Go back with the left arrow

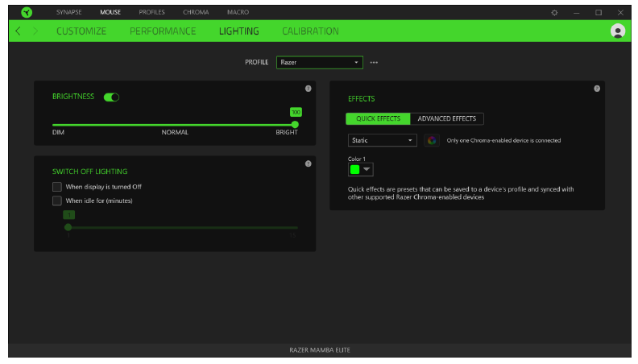[18, 31]
